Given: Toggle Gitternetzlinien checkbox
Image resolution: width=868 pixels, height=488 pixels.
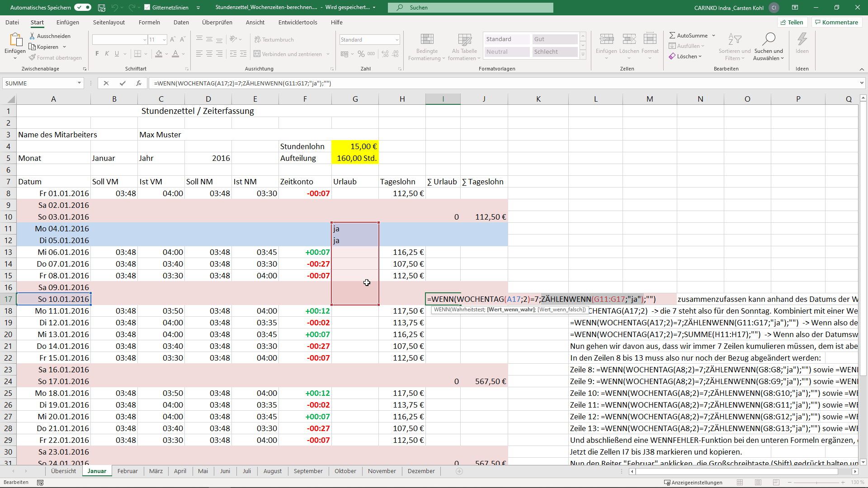Looking at the screenshot, I should (x=147, y=7).
